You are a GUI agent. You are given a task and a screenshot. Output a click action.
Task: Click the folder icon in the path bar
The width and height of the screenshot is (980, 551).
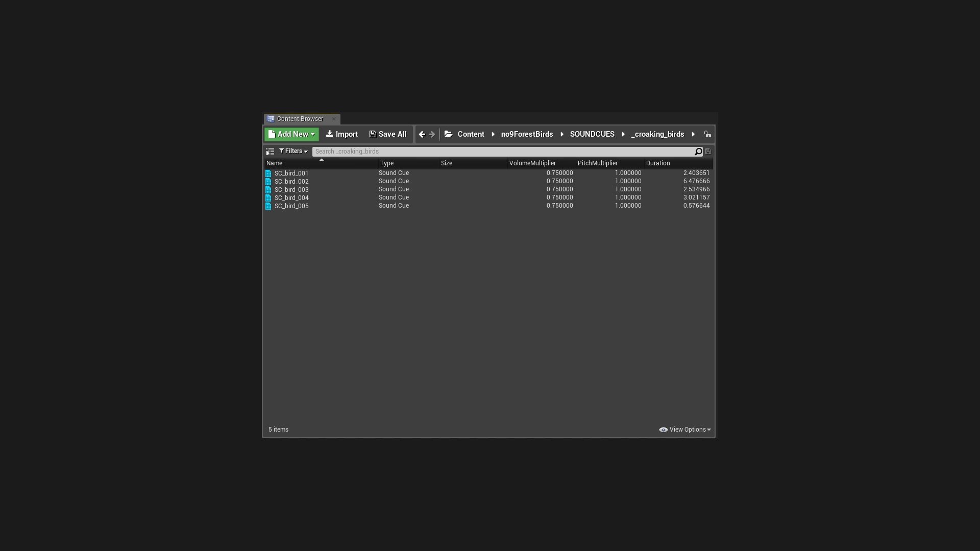(x=448, y=134)
